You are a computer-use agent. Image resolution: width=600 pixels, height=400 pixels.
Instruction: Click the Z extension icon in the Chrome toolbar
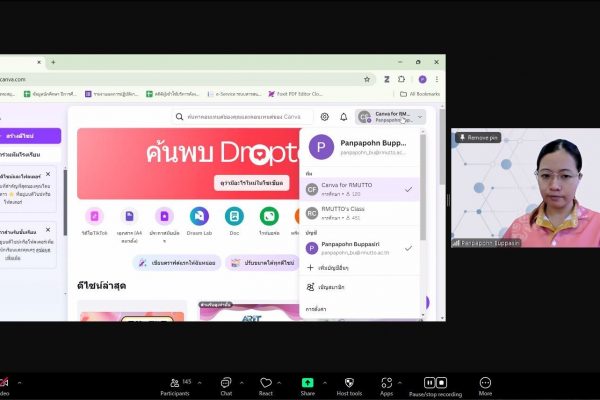[387, 79]
